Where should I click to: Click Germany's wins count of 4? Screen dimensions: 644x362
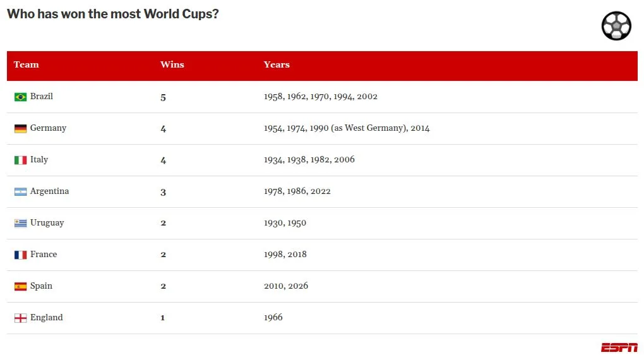163,129
